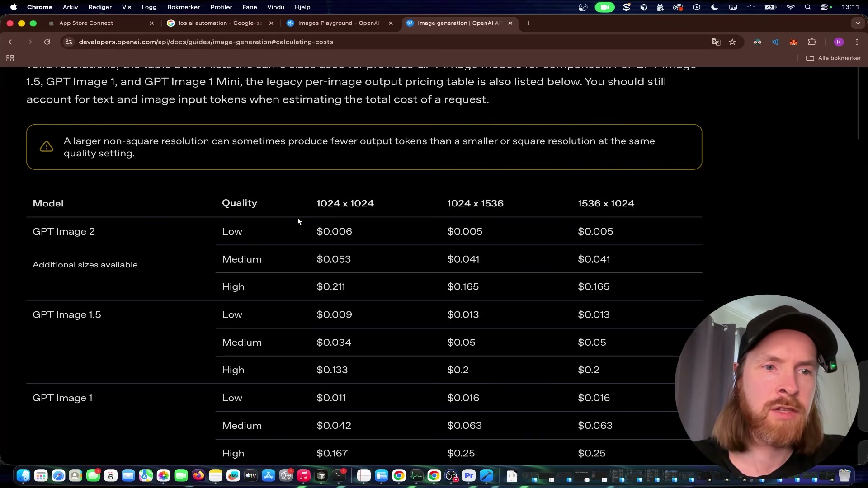Open the Chrome extensions puzzle icon
This screenshot has height=488, width=868.
click(812, 42)
